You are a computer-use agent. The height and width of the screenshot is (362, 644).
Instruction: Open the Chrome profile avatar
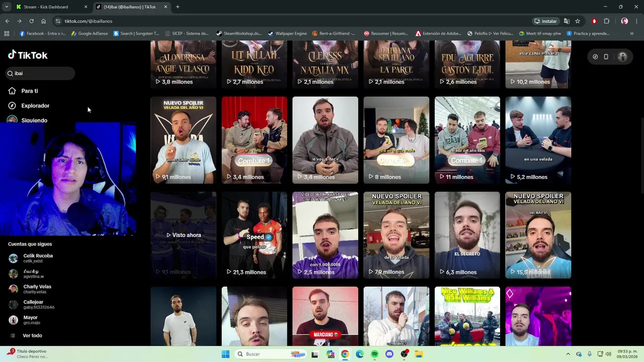(x=624, y=21)
